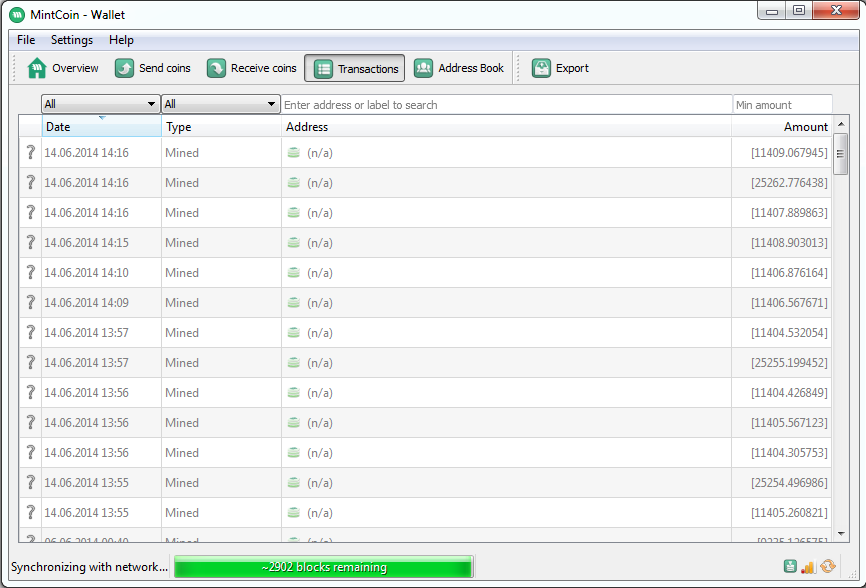Select Mined type in 11404.305753 row
The image size is (866, 588).
[182, 453]
